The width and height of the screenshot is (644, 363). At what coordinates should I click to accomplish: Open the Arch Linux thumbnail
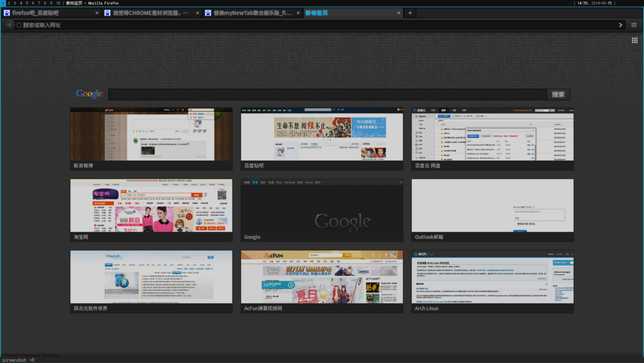493,277
